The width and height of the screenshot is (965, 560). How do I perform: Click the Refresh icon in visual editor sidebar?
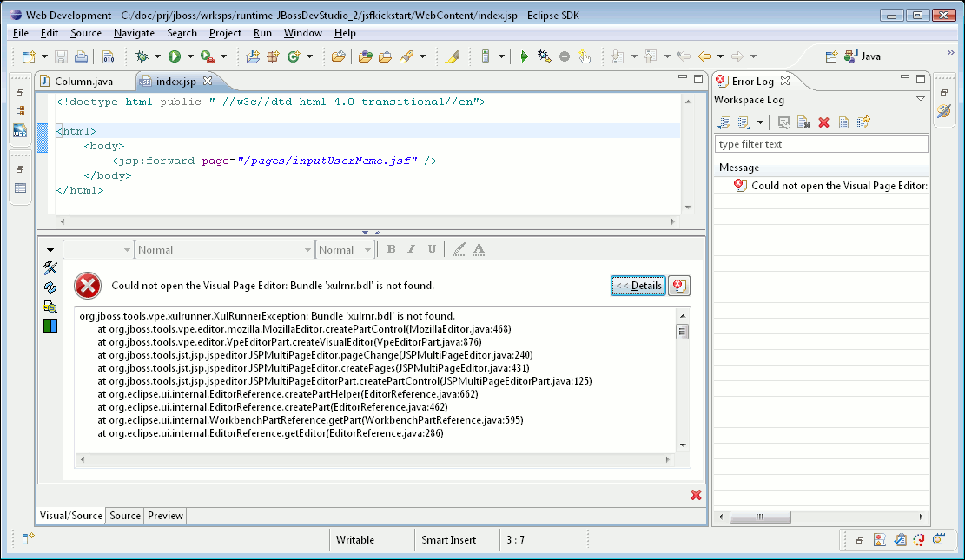pyautogui.click(x=50, y=287)
